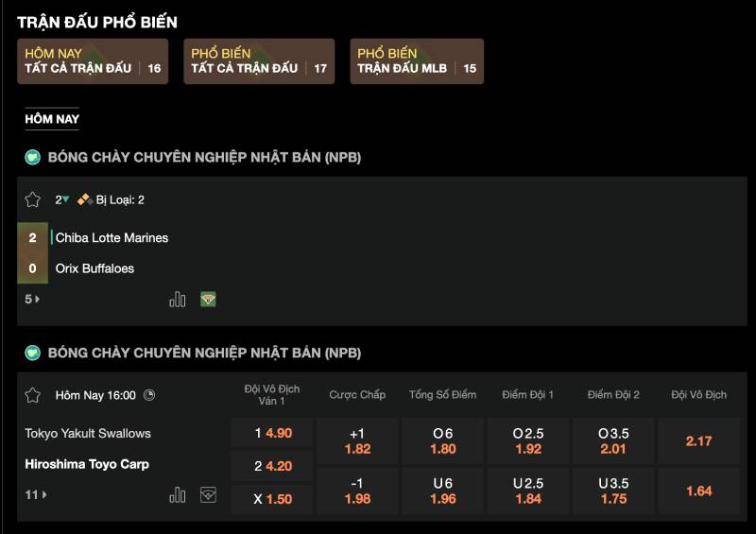This screenshot has height=534, width=756.
Task: Click the clock icon beside Hôm Nay 16:00
Action: pyautogui.click(x=149, y=395)
